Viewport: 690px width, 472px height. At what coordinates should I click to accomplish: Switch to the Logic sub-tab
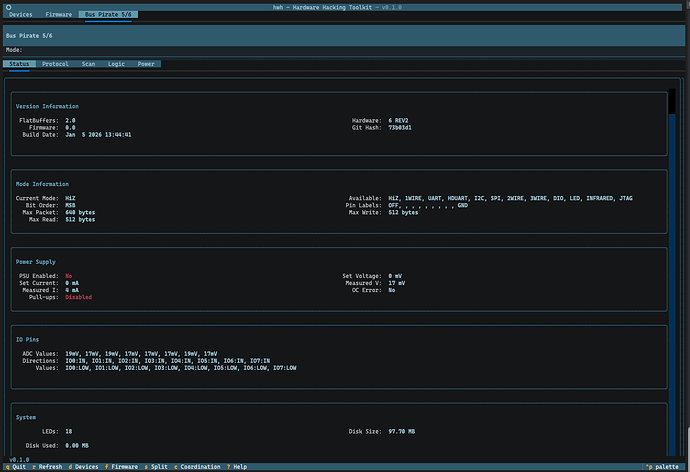tap(117, 64)
